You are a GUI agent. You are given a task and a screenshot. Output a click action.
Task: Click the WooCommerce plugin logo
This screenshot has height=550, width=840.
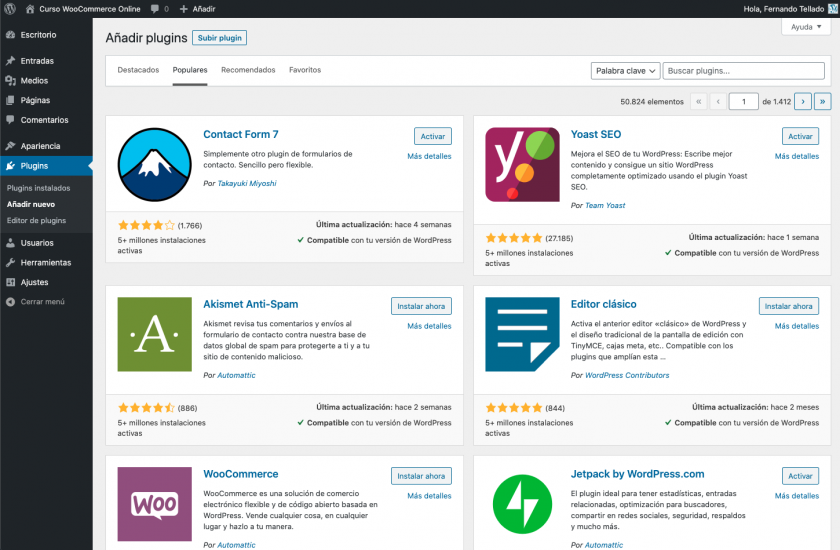tap(155, 503)
